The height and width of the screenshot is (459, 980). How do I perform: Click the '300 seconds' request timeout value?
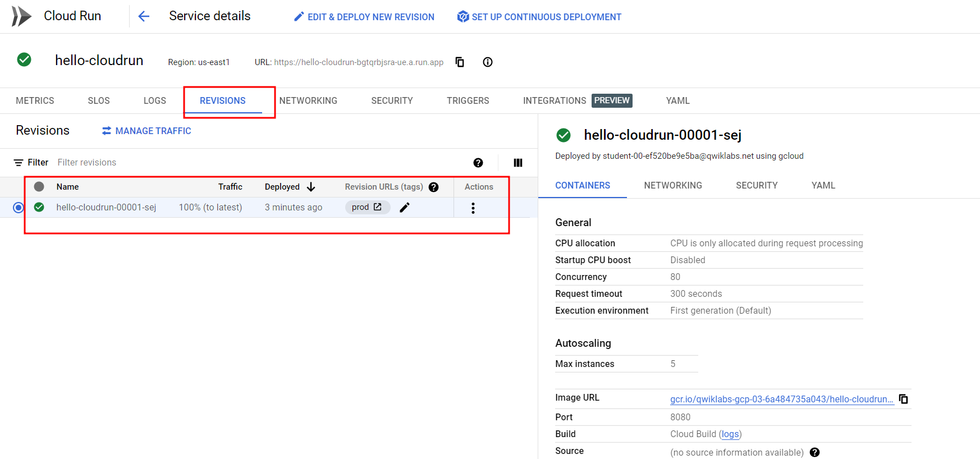point(696,293)
